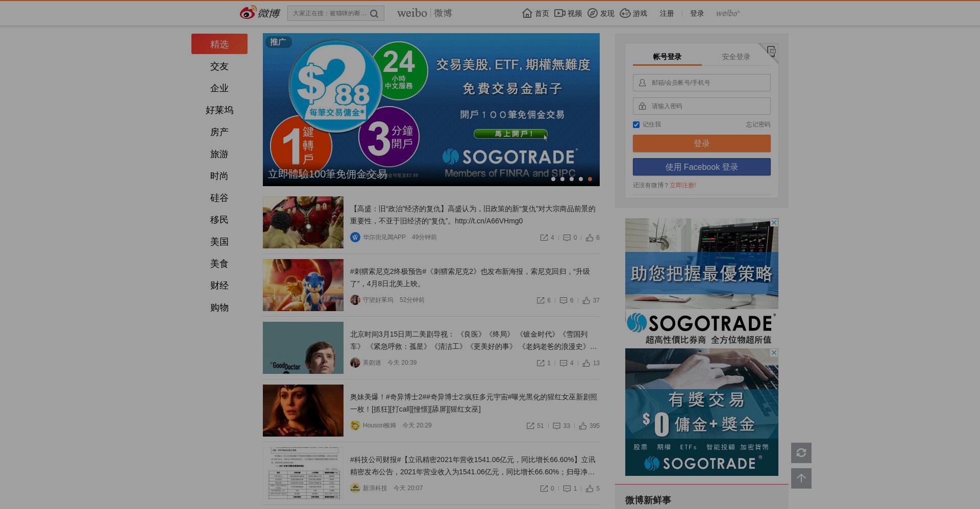
Task: Repost the 美剧导视 post by 美剧迷
Action: 541,363
